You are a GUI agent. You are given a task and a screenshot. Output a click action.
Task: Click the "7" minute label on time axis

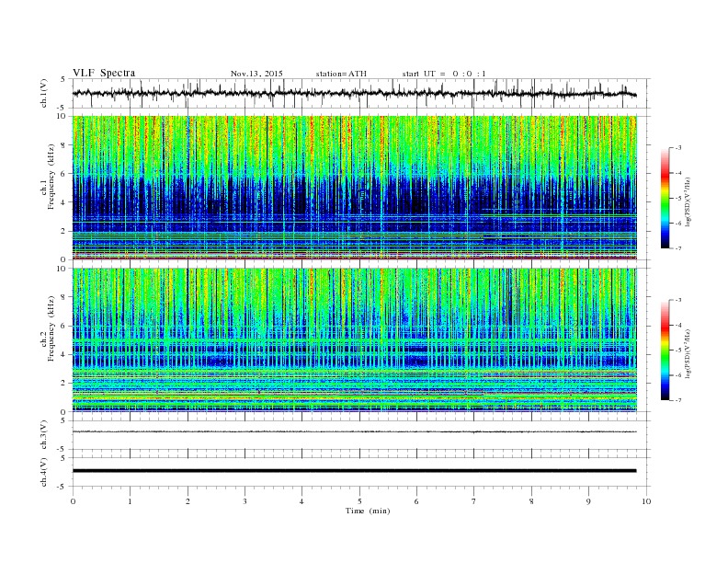[x=474, y=501]
